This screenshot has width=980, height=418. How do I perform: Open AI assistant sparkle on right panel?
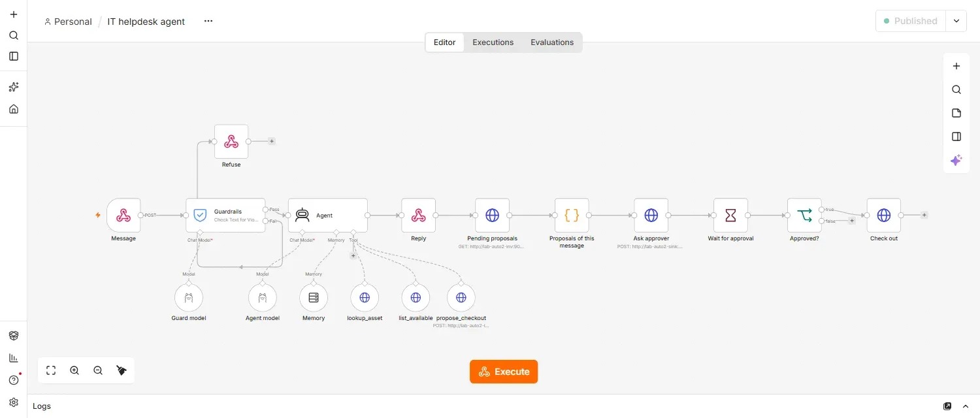[x=956, y=160]
